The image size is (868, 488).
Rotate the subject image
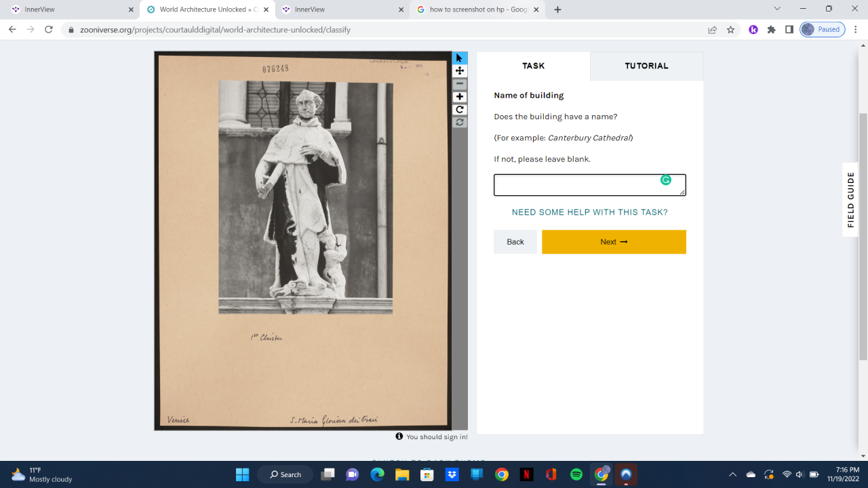[x=460, y=110]
